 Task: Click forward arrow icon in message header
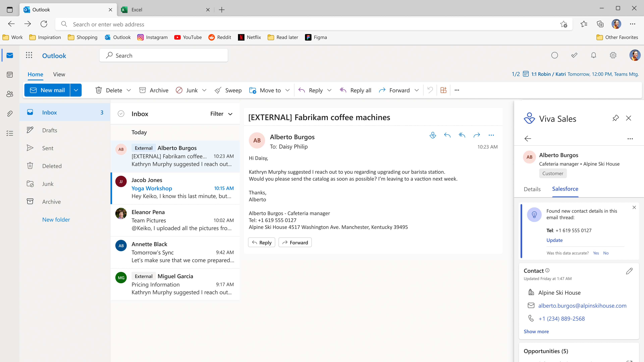click(476, 135)
